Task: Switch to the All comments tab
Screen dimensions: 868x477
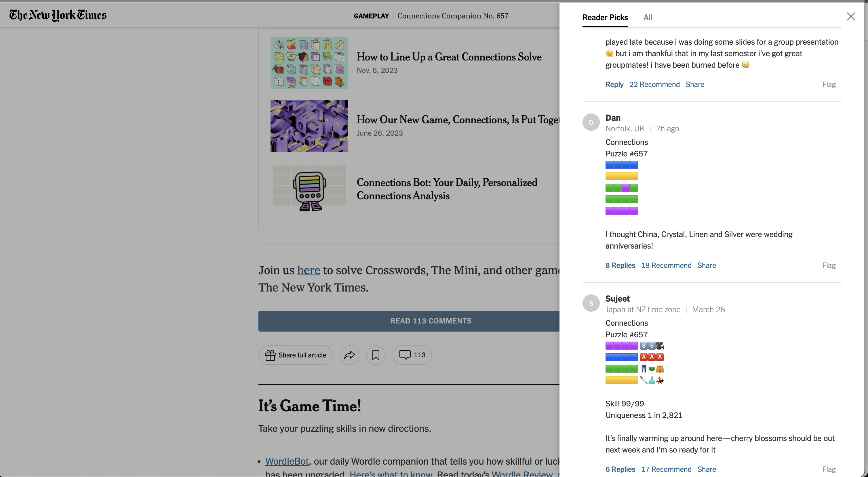Action: [648, 18]
